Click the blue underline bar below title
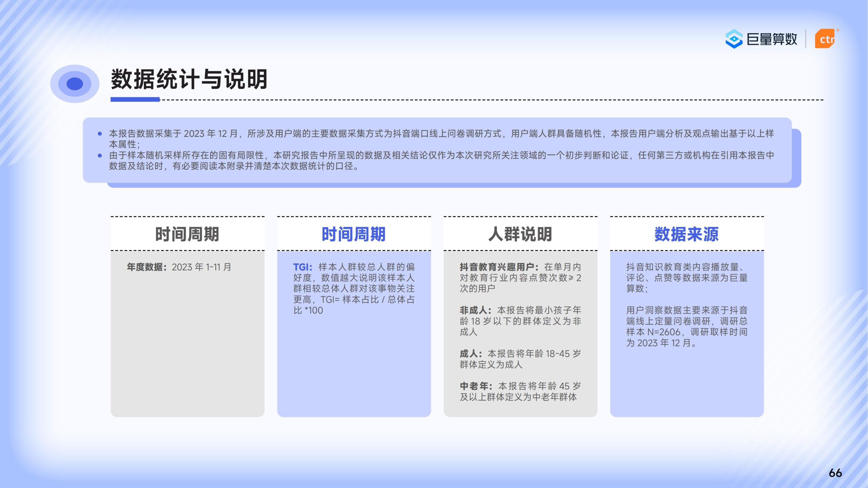868x488 pixels. click(135, 99)
